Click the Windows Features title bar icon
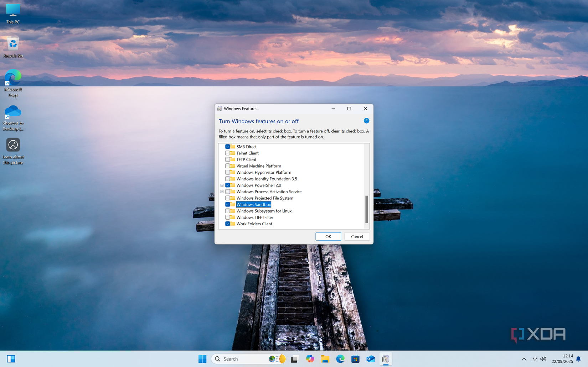 pos(220,109)
